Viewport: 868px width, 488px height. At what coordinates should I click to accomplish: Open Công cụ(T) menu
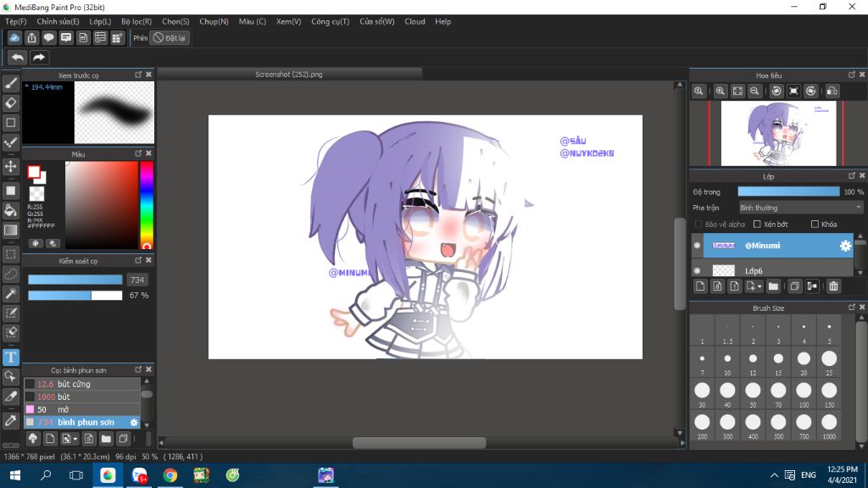coord(331,21)
